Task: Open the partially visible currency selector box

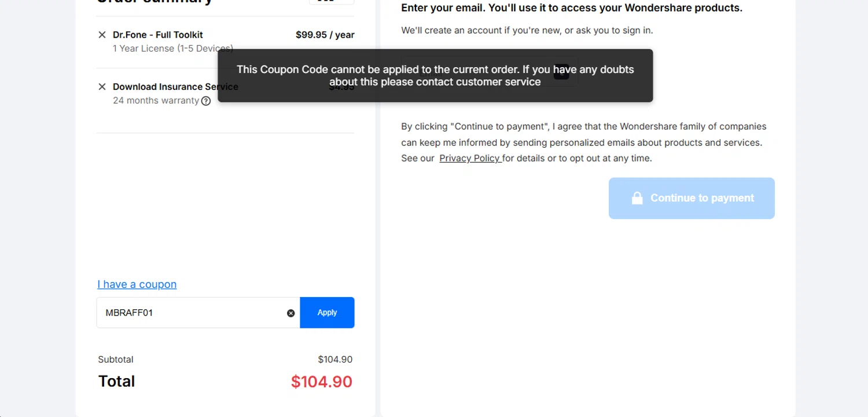Action: (x=332, y=2)
